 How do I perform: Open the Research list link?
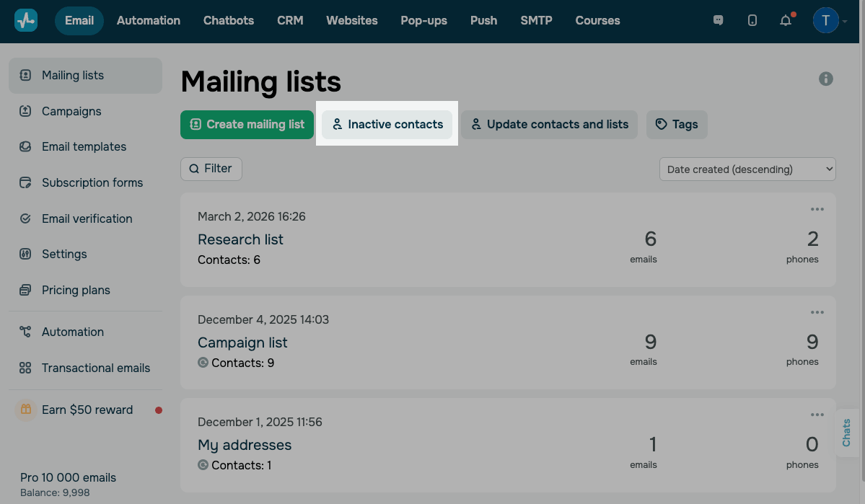point(240,239)
